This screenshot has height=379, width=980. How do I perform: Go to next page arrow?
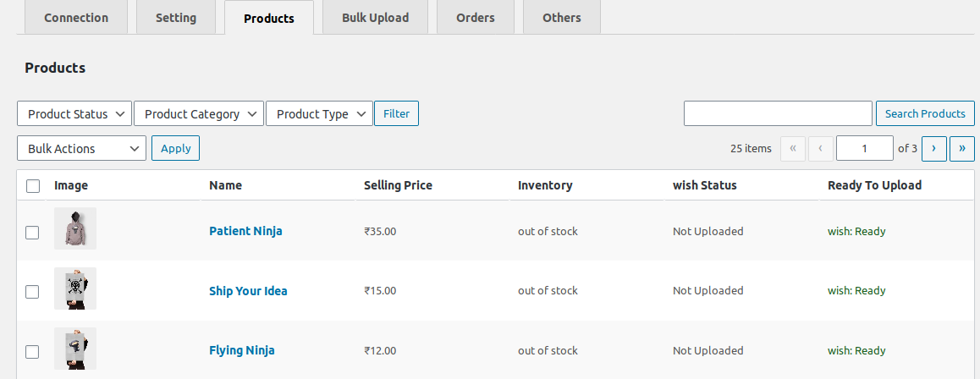[933, 148]
